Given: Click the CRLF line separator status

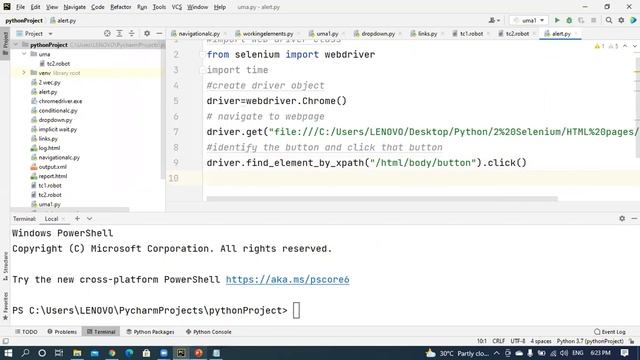Looking at the screenshot, I should pyautogui.click(x=498, y=341).
